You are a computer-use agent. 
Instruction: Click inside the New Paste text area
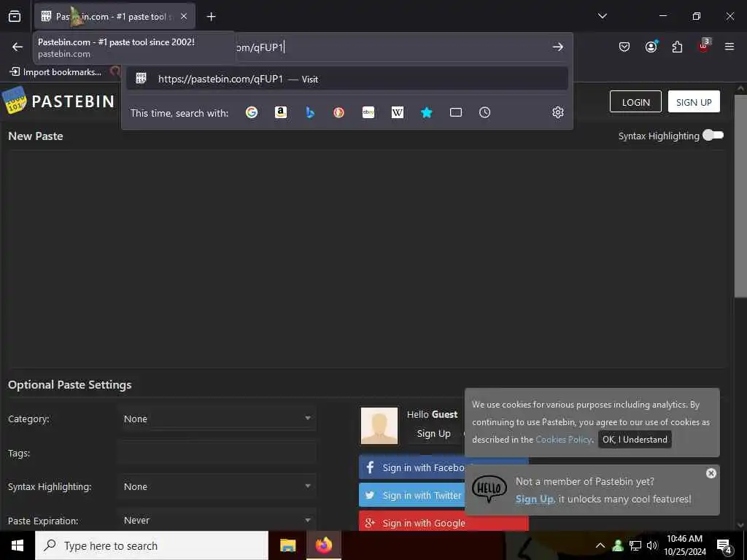pos(366,259)
